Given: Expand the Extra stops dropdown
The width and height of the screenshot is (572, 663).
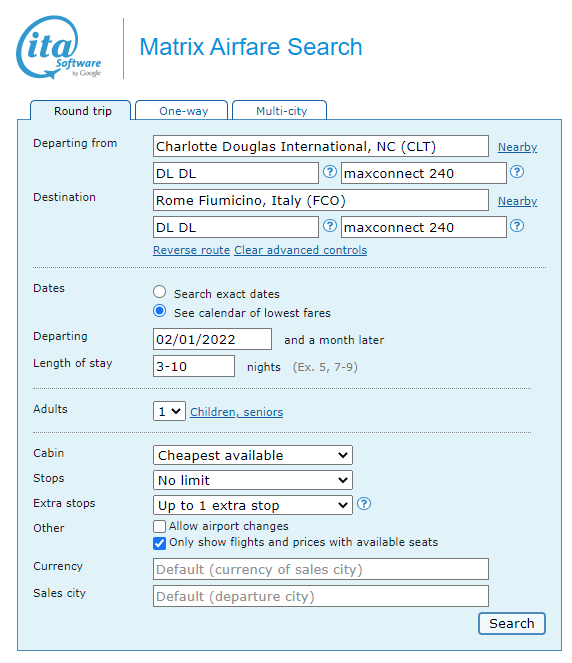Looking at the screenshot, I should [253, 505].
